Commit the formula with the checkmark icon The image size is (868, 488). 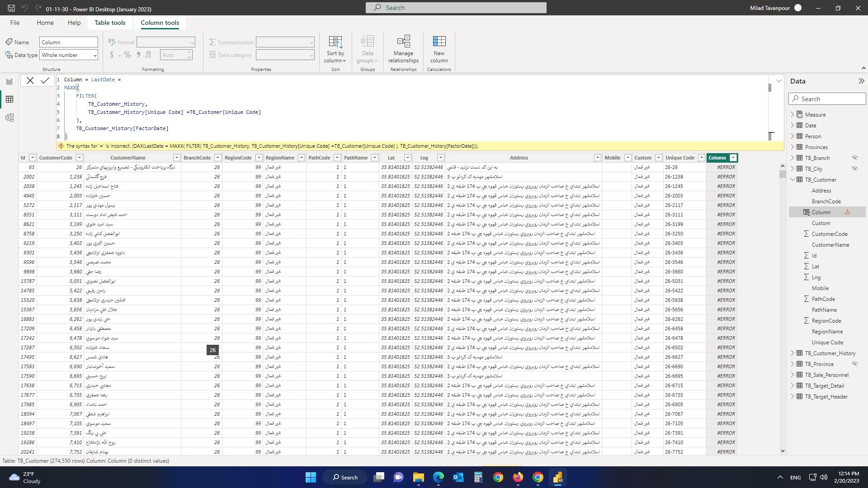pyautogui.click(x=45, y=80)
